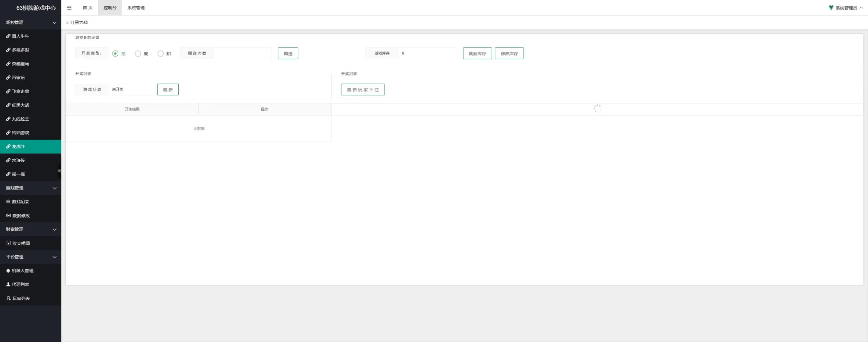The image size is (868, 342).
Task: Click the 代理列表 person icon
Action: point(8,284)
